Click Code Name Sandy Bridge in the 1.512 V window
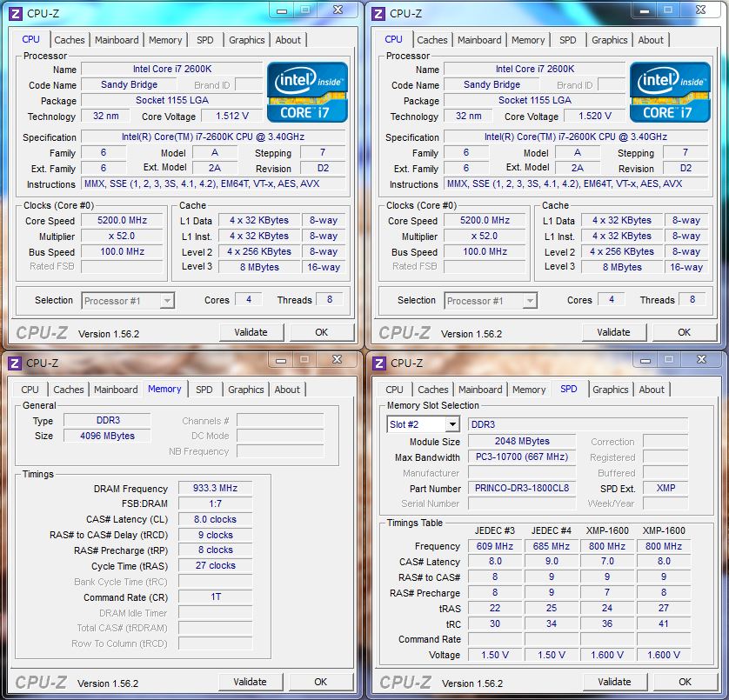The image size is (729, 700). 130,84
